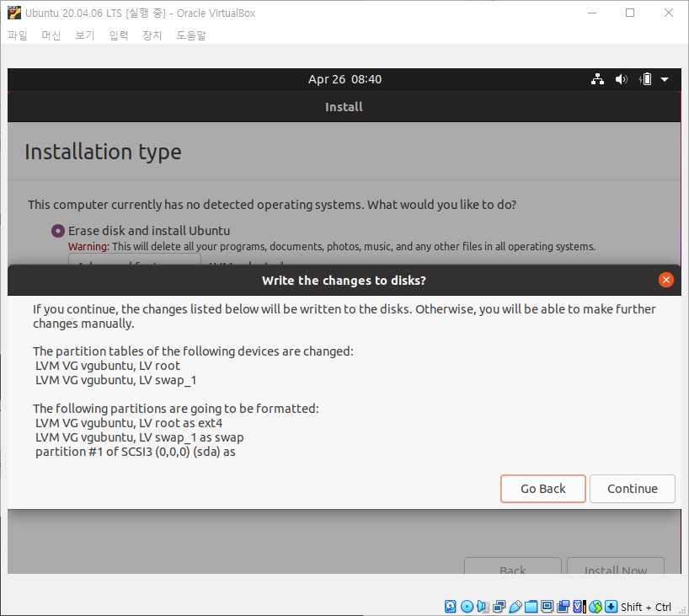Click 'The following partitions are going to be formatted:'

[176, 409]
